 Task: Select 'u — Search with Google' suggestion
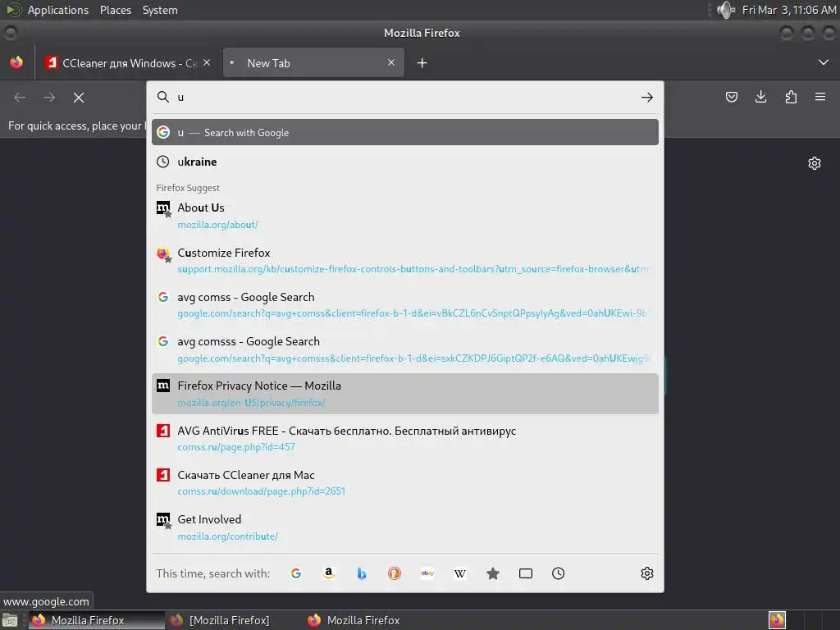405,132
